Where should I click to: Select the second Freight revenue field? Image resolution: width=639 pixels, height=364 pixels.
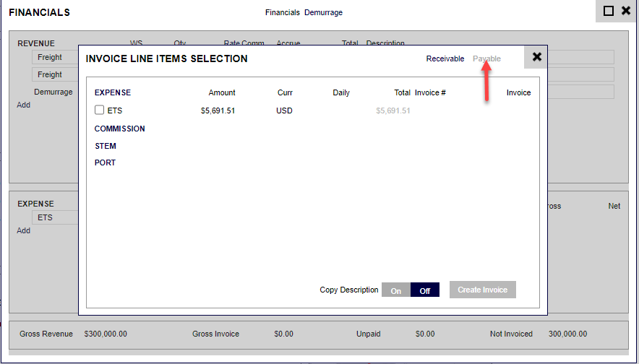[55, 74]
